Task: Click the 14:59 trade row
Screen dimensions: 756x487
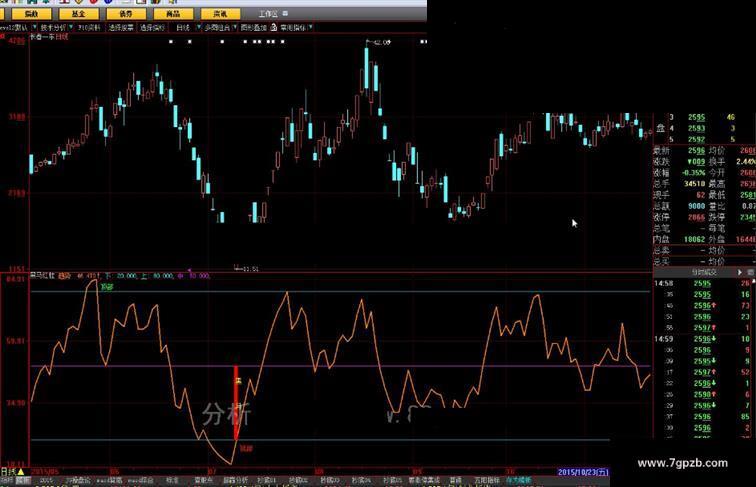Action: pos(704,339)
